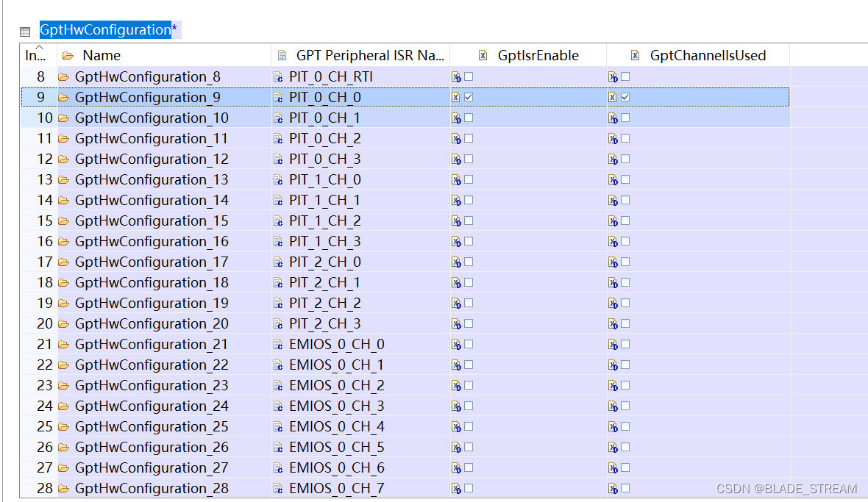Click folder icon in the Name column header
Viewport: 868px width, 502px height.
tap(68, 56)
